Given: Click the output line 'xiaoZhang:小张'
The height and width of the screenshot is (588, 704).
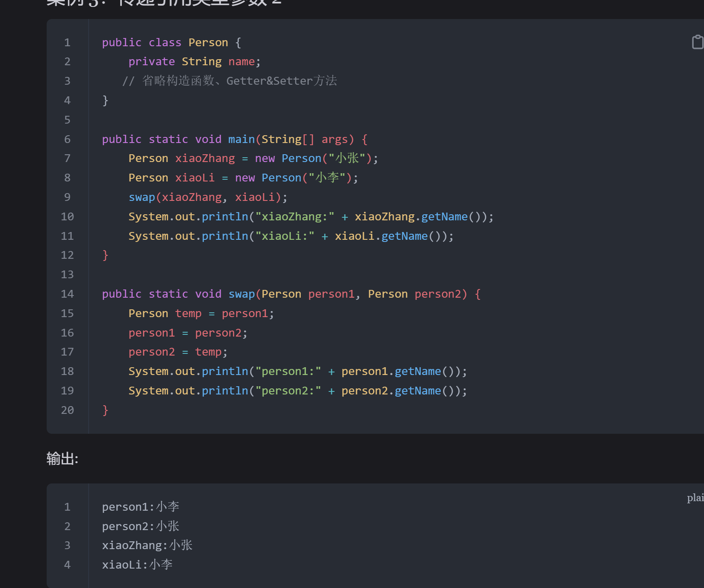Looking at the screenshot, I should pyautogui.click(x=147, y=545).
